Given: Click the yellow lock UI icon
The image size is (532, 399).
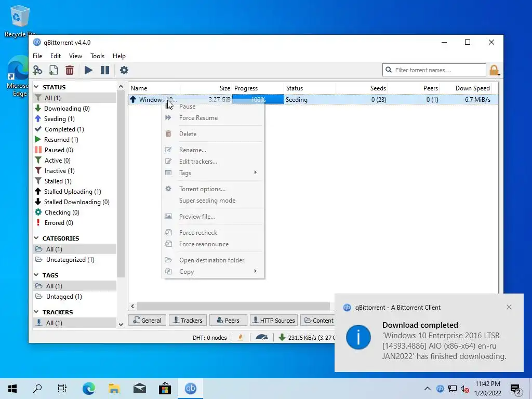Looking at the screenshot, I should [494, 70].
